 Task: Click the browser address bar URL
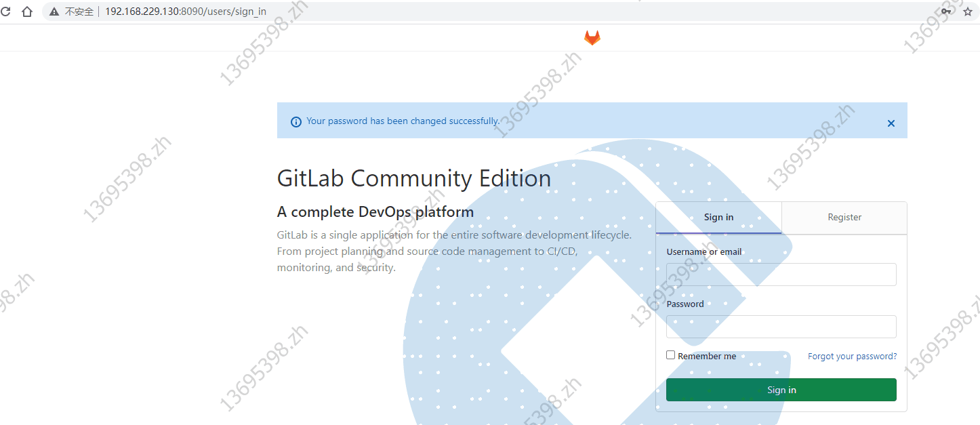[x=186, y=12]
